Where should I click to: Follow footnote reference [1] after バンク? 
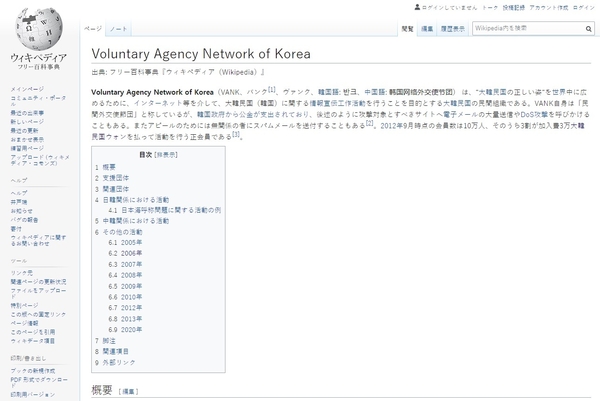click(271, 90)
